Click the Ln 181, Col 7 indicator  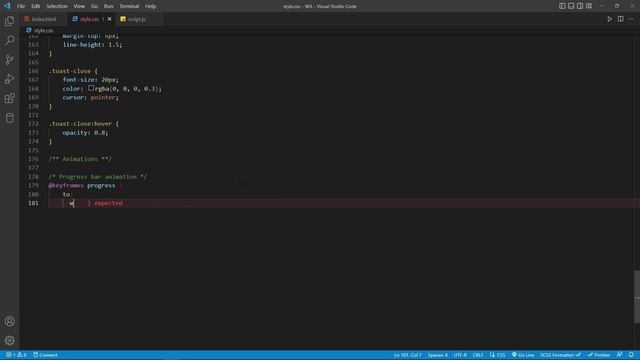(407, 355)
